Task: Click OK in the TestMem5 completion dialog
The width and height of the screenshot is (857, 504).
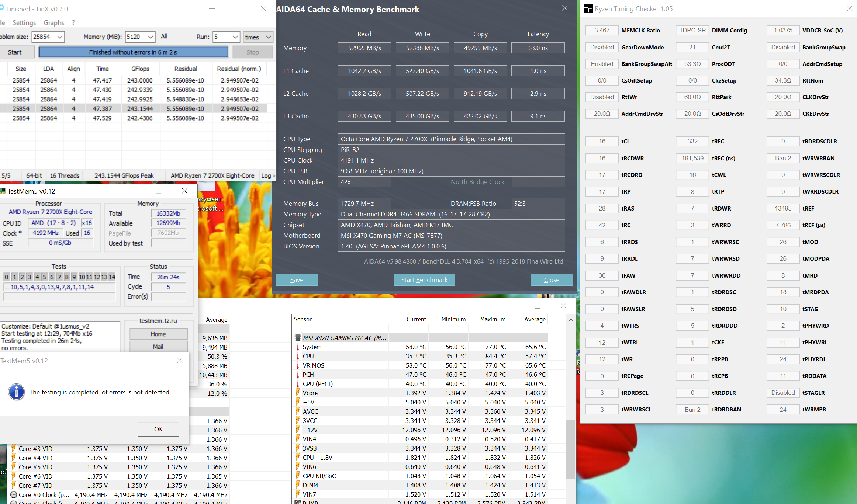Action: 158,429
